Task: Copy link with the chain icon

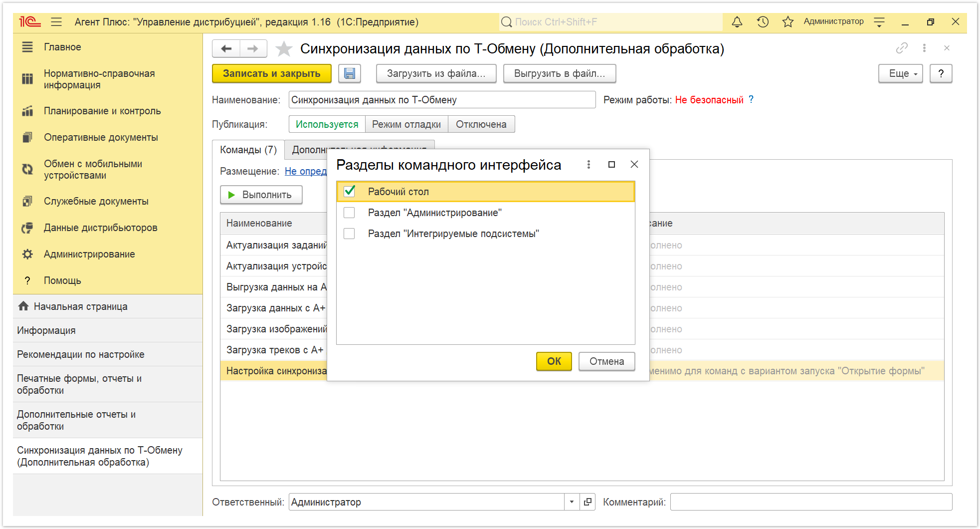Action: click(x=902, y=48)
